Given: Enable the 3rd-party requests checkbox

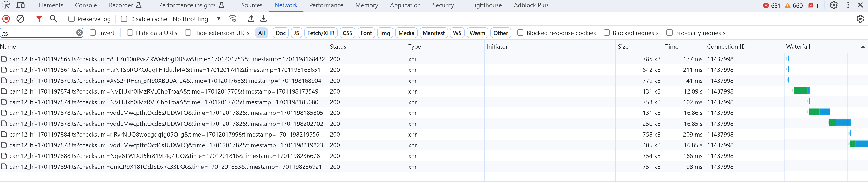Looking at the screenshot, I should 669,33.
